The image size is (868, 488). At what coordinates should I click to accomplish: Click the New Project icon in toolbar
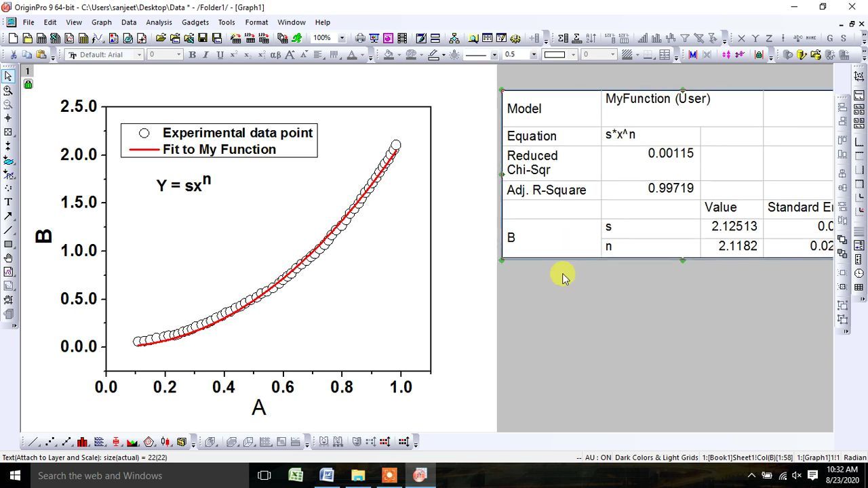tap(13, 38)
